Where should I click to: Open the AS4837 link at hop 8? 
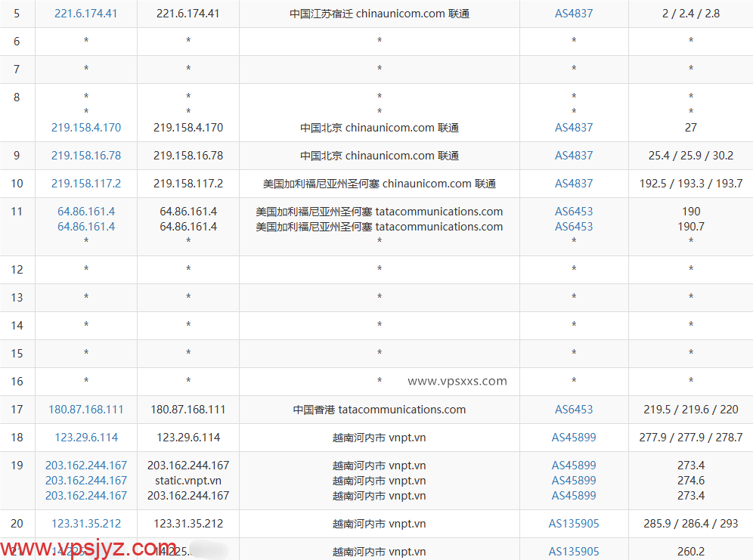point(574,128)
